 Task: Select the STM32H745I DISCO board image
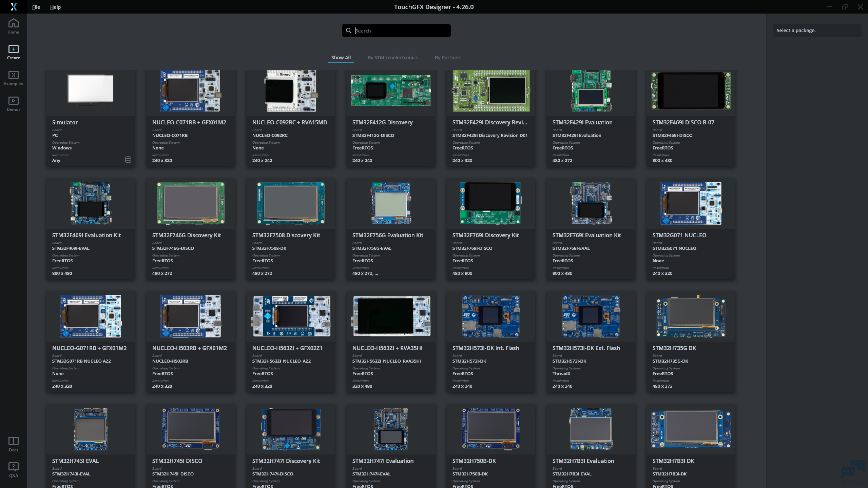tap(191, 429)
